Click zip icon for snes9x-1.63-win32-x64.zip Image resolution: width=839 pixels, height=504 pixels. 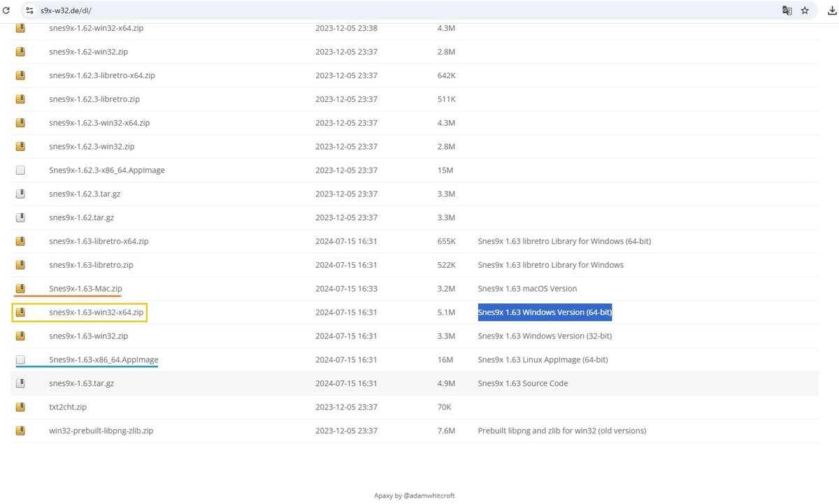click(20, 312)
